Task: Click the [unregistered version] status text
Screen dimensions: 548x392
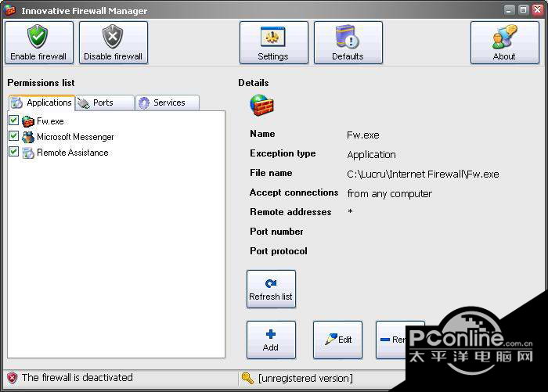Action: coord(305,379)
